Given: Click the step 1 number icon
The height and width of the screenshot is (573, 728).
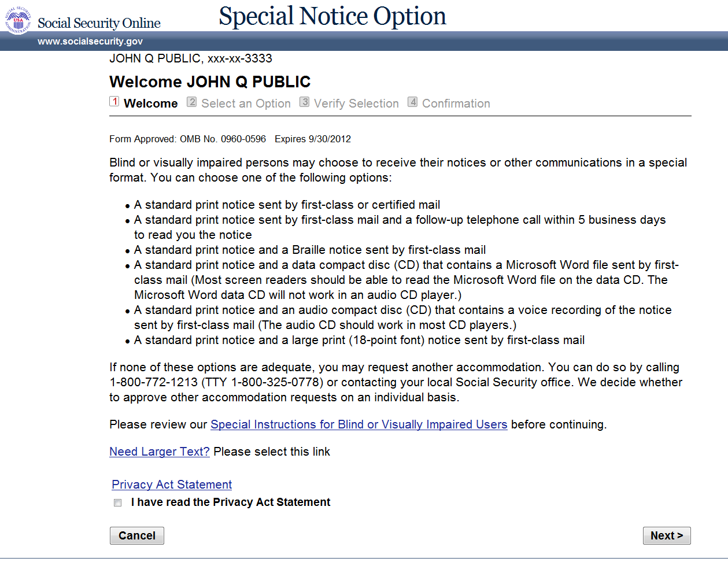Looking at the screenshot, I should (x=114, y=102).
